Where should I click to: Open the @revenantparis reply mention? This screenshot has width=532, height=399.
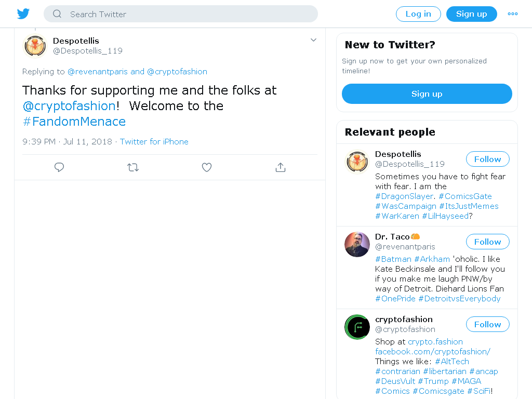pyautogui.click(x=98, y=72)
